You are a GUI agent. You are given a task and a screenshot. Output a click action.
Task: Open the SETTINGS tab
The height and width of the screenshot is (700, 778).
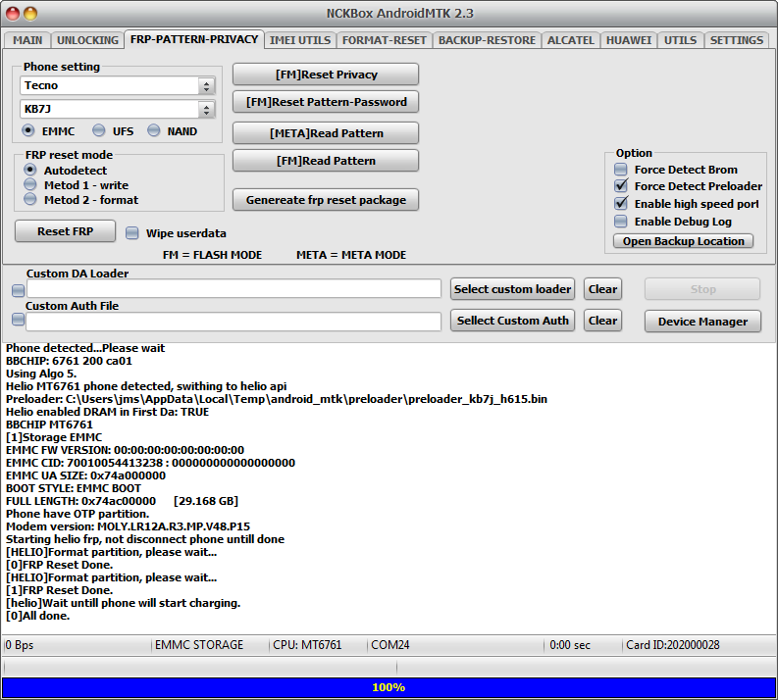[737, 40]
